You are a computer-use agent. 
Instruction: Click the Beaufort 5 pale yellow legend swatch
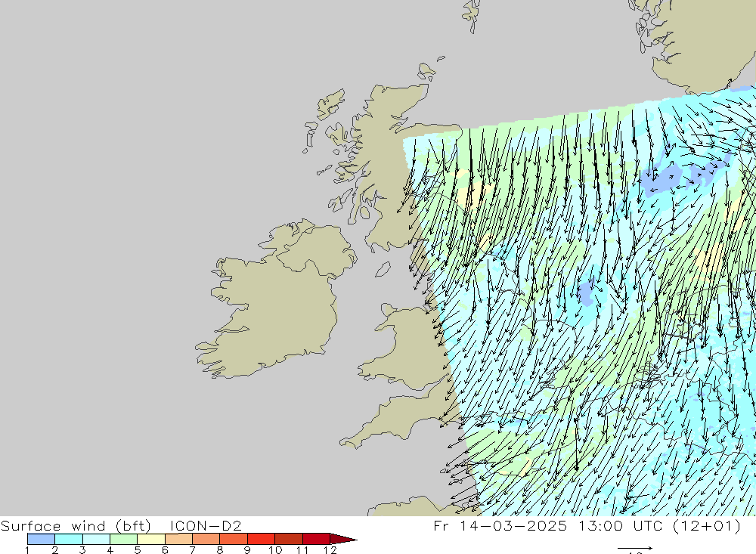click(151, 539)
